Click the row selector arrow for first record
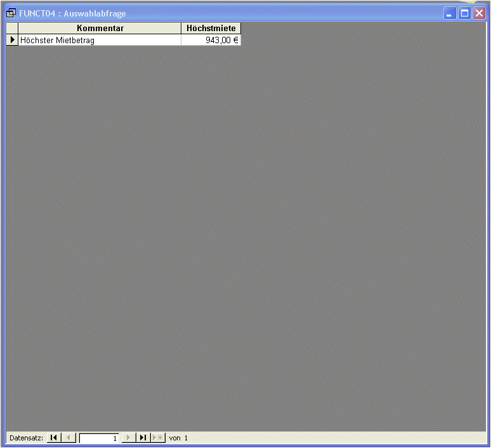The width and height of the screenshot is (491, 448). 12,40
